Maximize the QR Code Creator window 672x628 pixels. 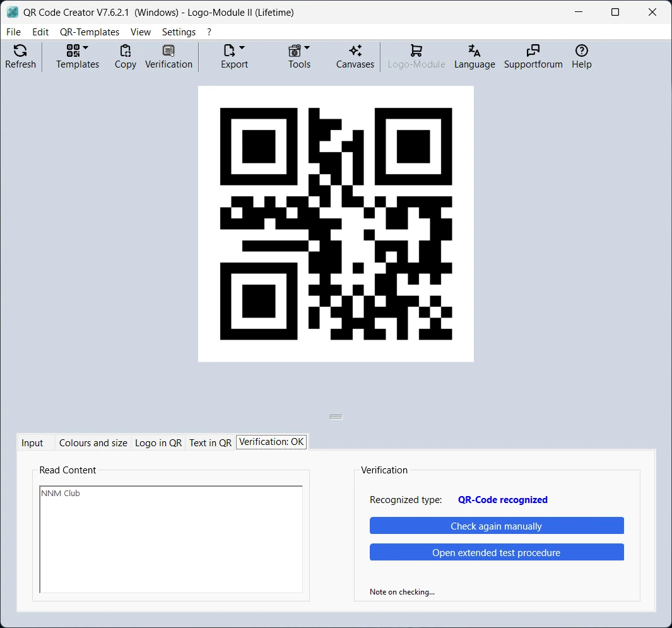pyautogui.click(x=615, y=12)
